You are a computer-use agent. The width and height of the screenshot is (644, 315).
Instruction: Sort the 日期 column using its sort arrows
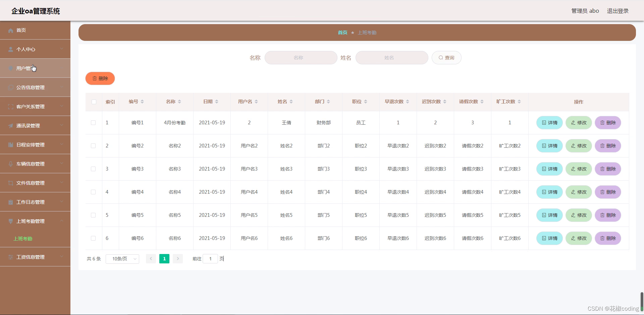tap(217, 102)
